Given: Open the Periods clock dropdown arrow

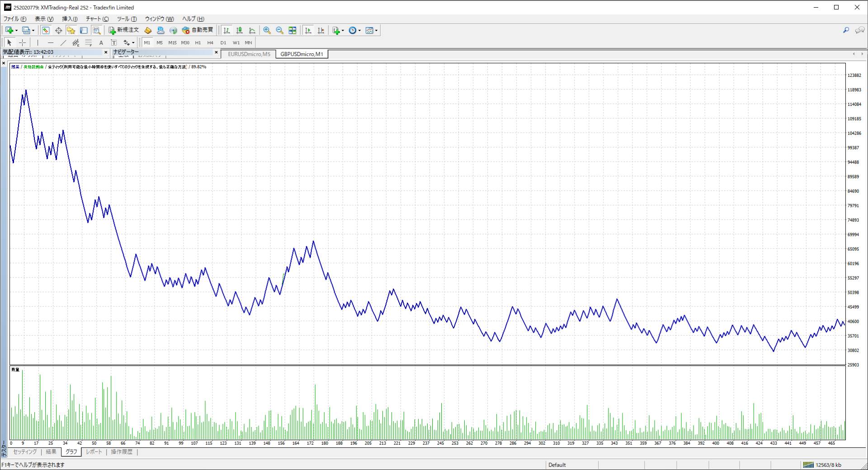Looking at the screenshot, I should 359,31.
